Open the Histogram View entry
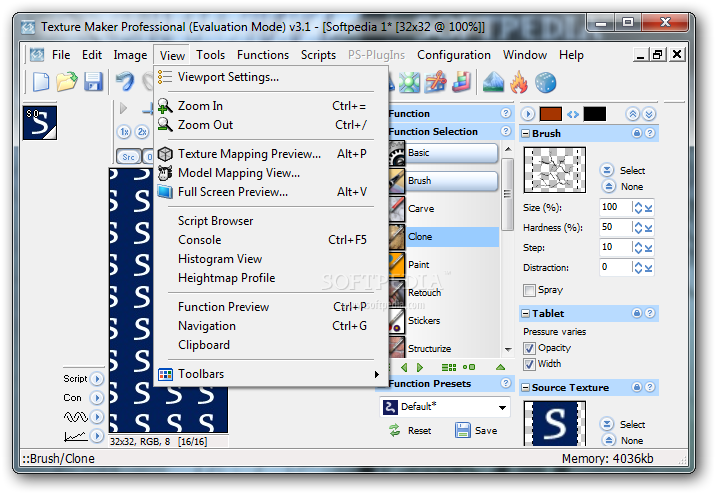 tap(271, 259)
